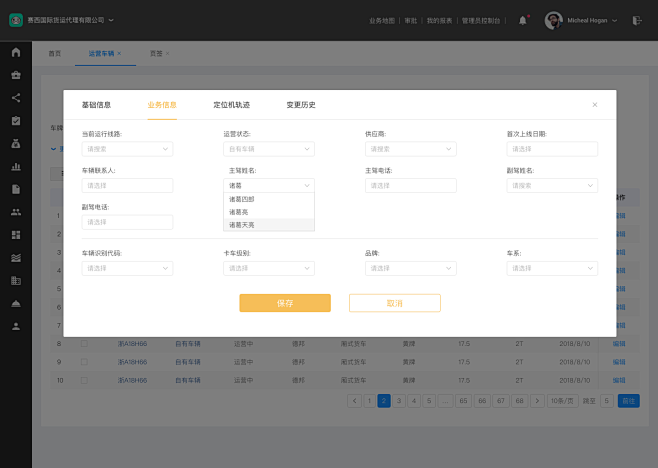This screenshot has height=468, width=658.
Task: Open the briefcase icon in sidebar
Action: [16, 75]
